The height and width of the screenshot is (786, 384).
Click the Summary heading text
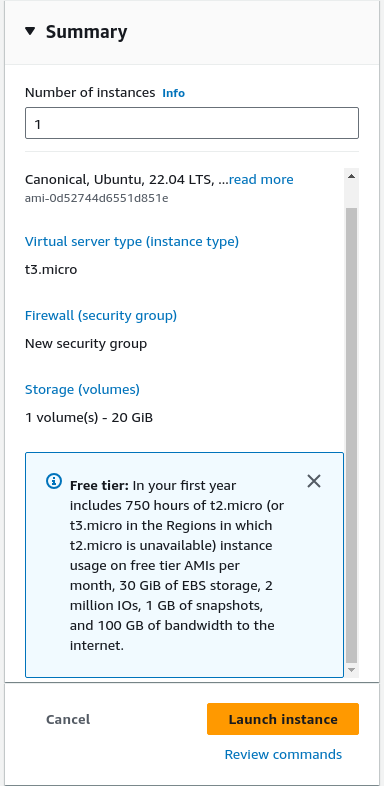coord(86,32)
